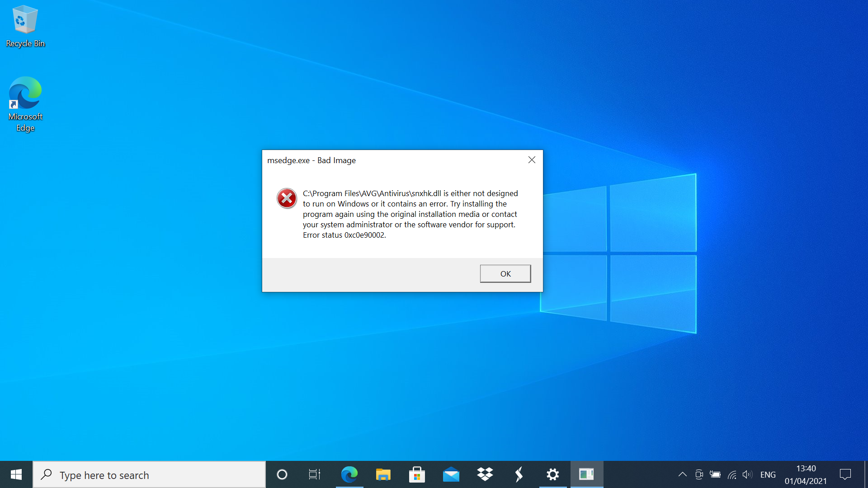The height and width of the screenshot is (488, 868).
Task: Open the Mail app from the taskbar
Action: 451,474
